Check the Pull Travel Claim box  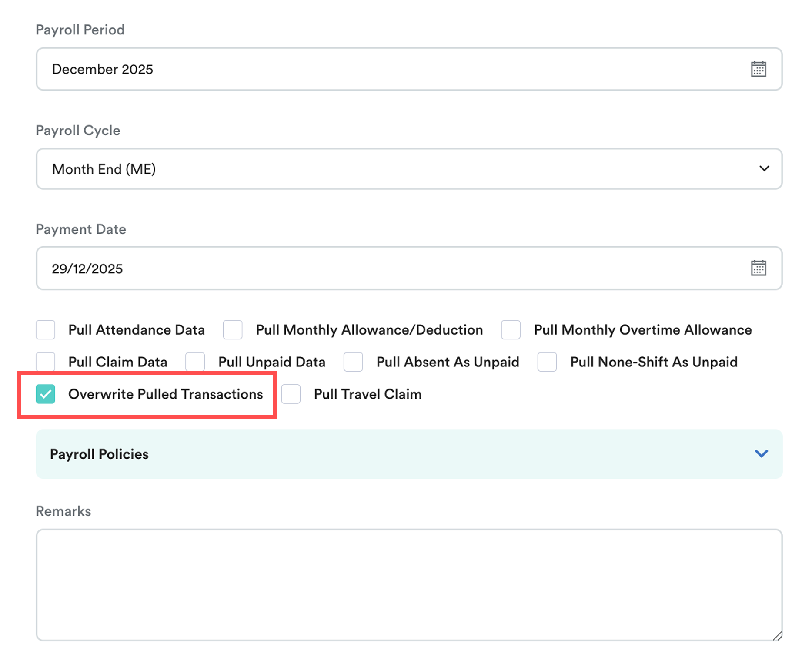point(291,394)
